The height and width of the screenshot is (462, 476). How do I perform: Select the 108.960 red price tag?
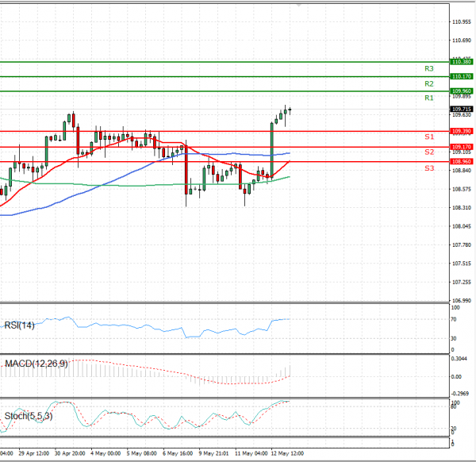pos(461,161)
